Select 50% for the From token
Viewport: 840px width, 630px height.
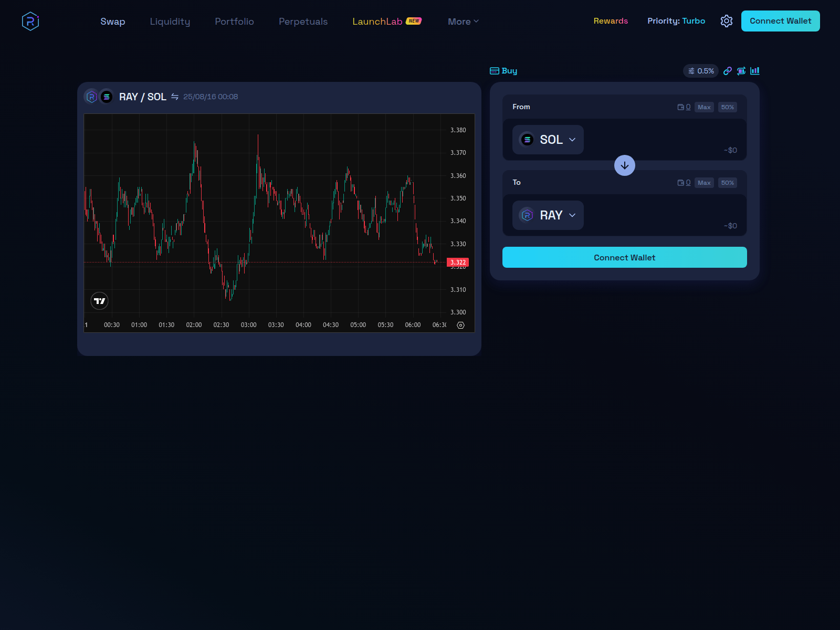click(x=727, y=107)
